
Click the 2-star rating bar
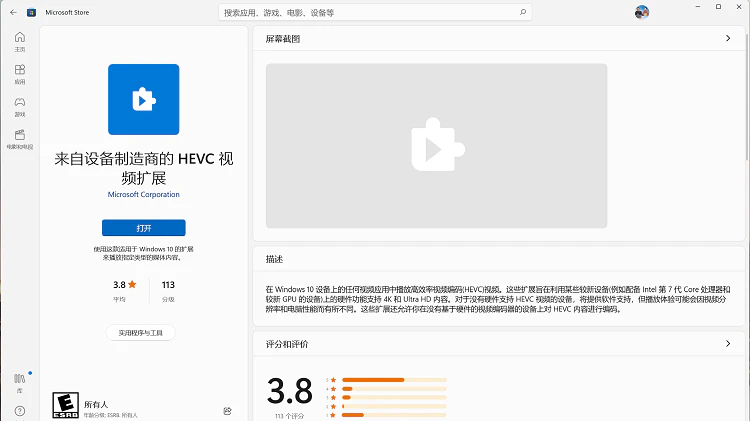point(394,406)
